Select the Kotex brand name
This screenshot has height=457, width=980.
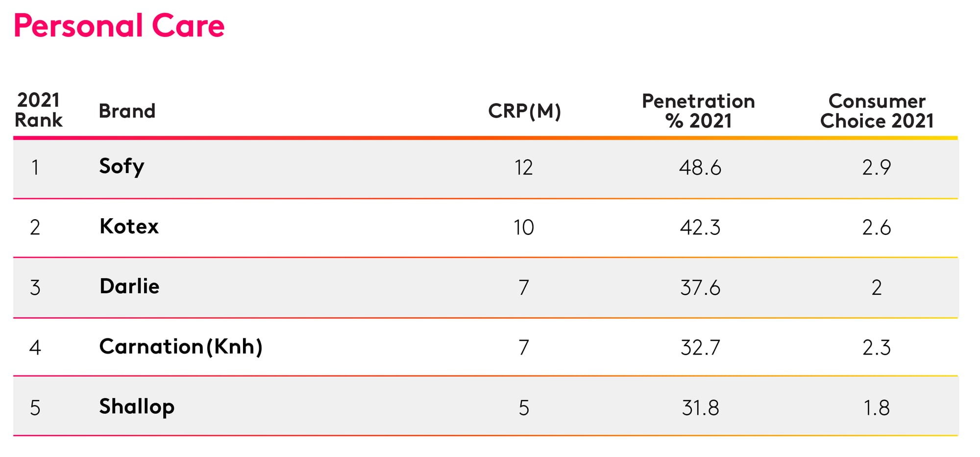pyautogui.click(x=129, y=227)
